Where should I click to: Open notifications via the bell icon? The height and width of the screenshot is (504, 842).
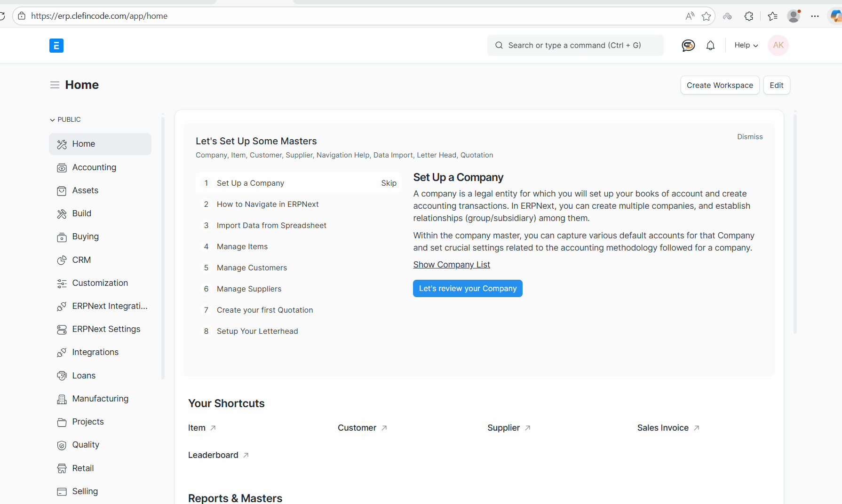[710, 45]
